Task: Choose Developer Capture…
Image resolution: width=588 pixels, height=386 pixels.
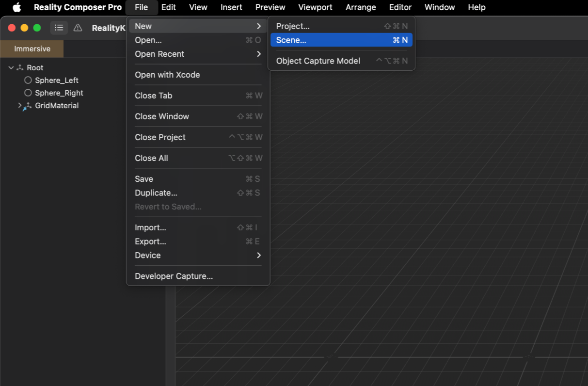Action: coord(198,276)
